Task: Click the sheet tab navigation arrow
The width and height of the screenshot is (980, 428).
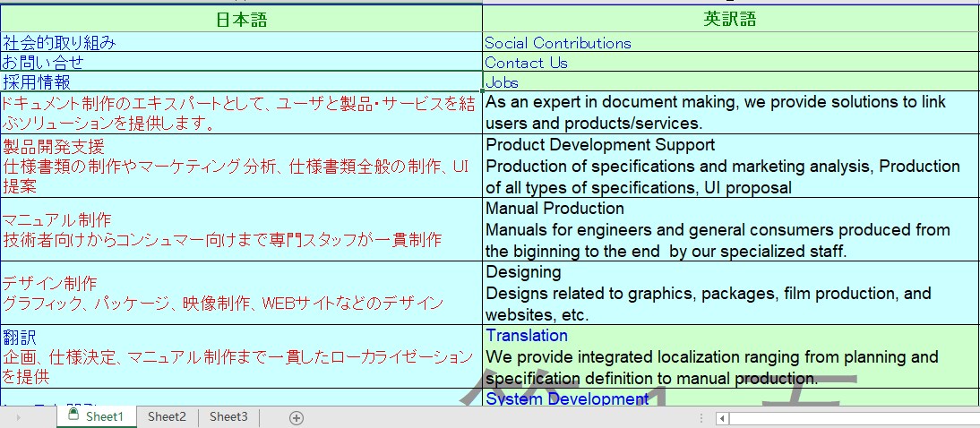Action: click(18, 417)
